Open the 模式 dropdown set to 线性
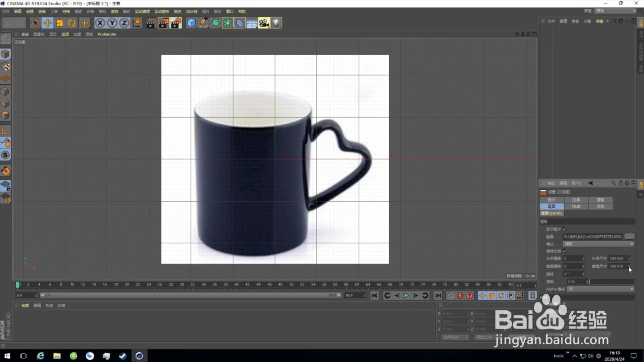 (x=599, y=244)
